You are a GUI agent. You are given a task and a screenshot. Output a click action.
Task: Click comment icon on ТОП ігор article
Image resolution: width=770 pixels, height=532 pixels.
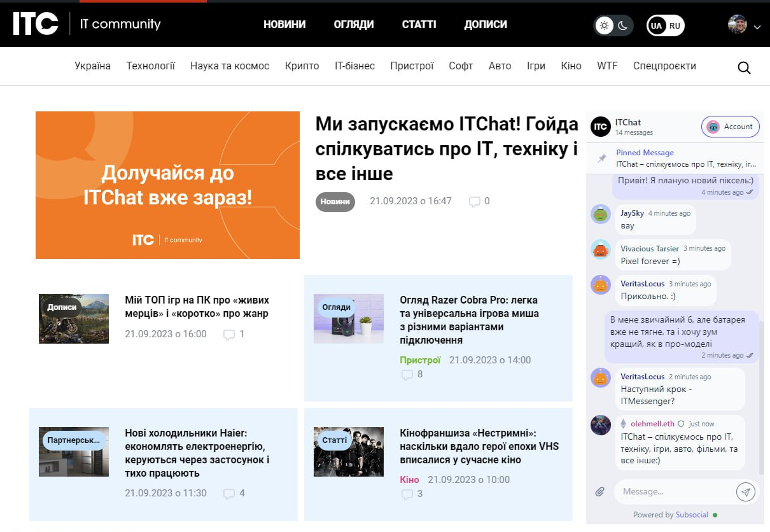tap(229, 335)
